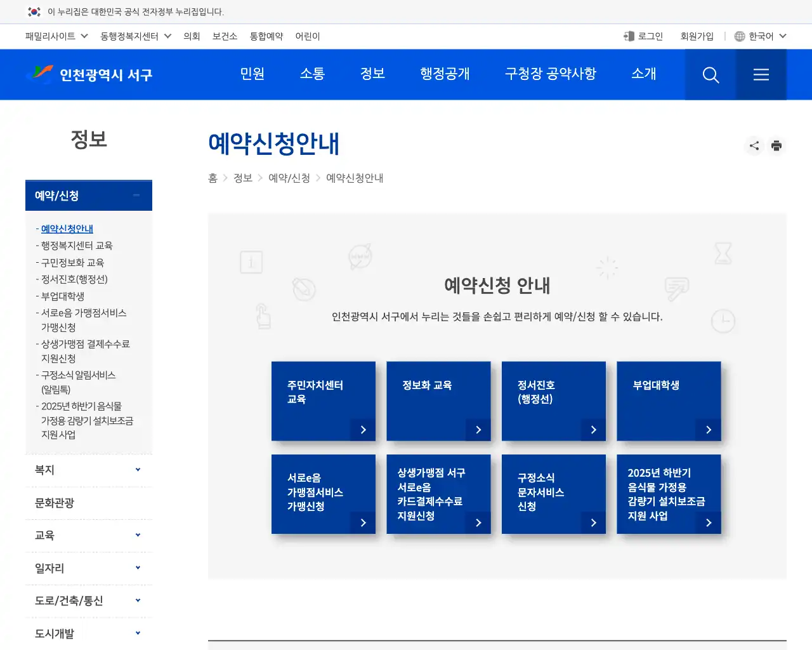Open the site search with the magnifier icon
The width and height of the screenshot is (812, 650).
pos(710,74)
